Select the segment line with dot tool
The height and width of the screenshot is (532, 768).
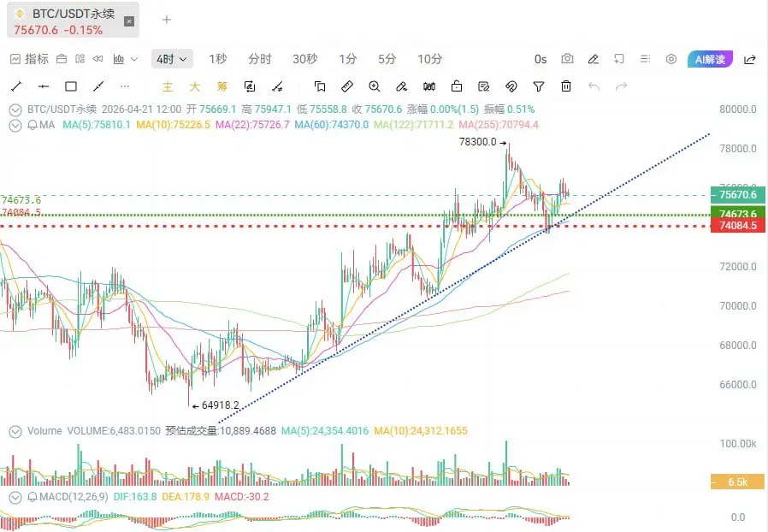tap(98, 86)
